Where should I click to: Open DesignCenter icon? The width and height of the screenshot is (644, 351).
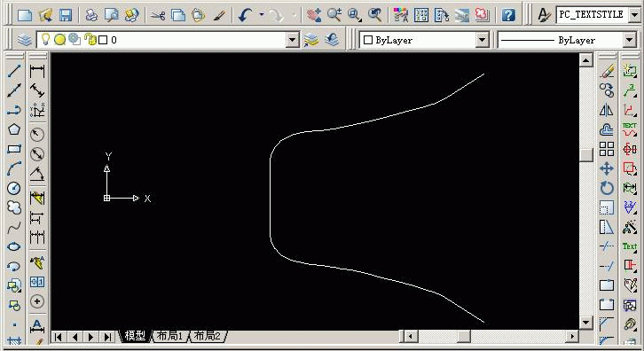click(x=421, y=15)
